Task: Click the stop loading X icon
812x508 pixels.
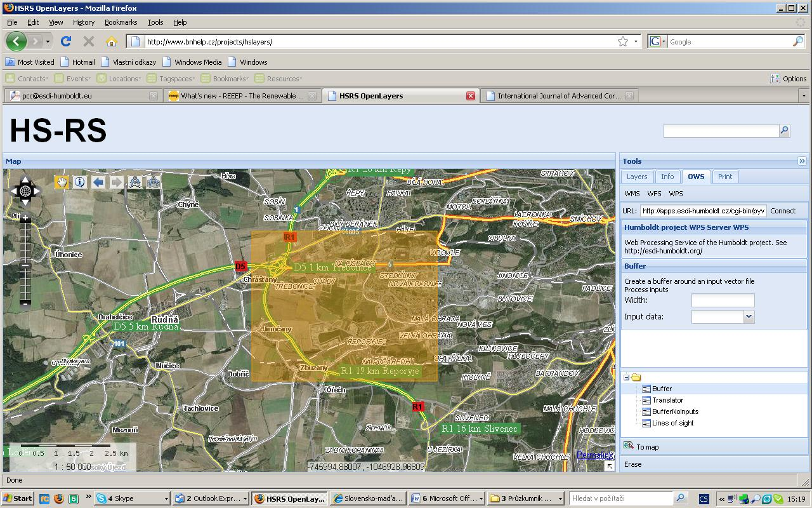Action: pos(89,41)
